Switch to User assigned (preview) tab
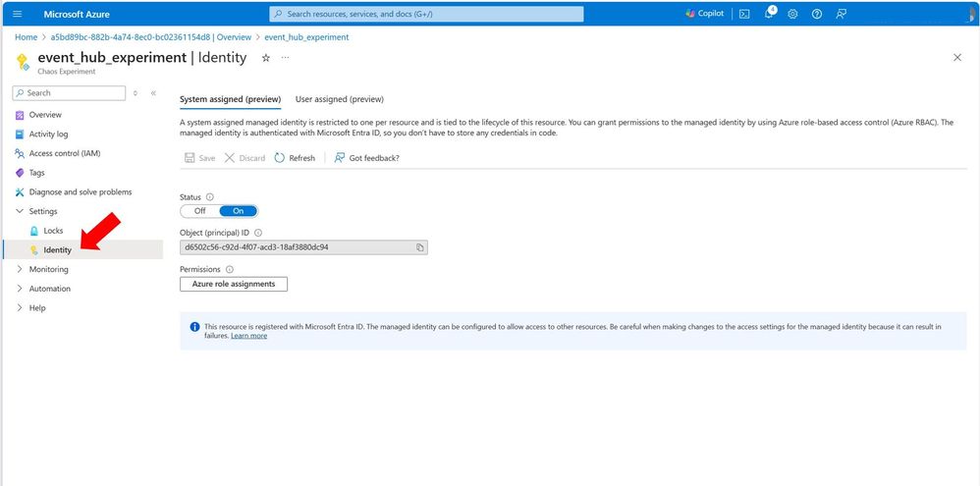The image size is (980, 486). point(340,99)
